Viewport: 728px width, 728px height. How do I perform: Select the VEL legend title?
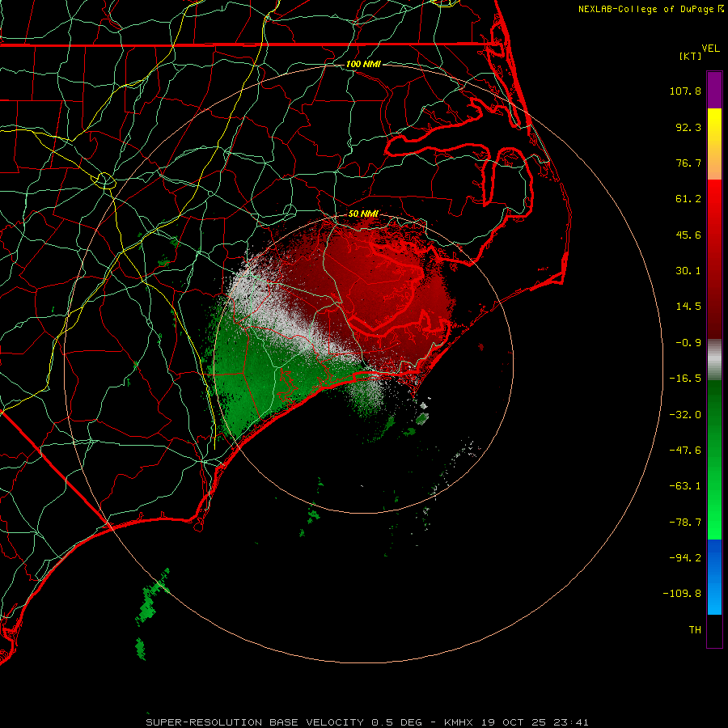click(710, 49)
